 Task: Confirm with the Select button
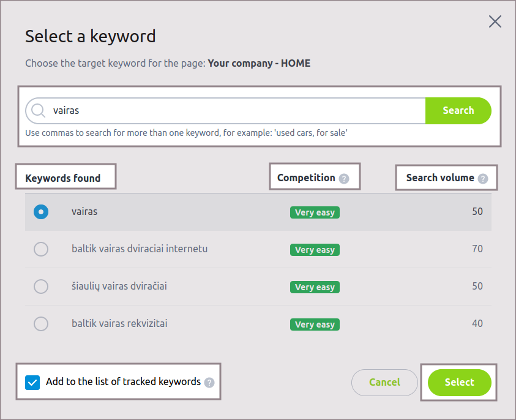459,383
